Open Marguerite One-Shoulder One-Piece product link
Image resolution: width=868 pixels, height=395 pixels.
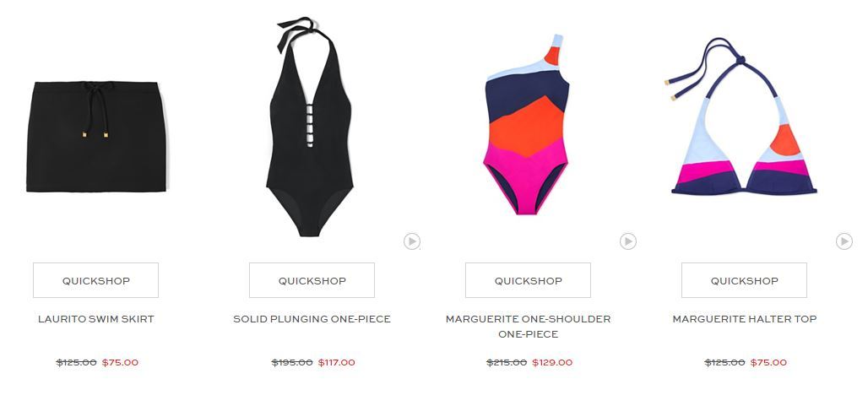click(x=528, y=327)
